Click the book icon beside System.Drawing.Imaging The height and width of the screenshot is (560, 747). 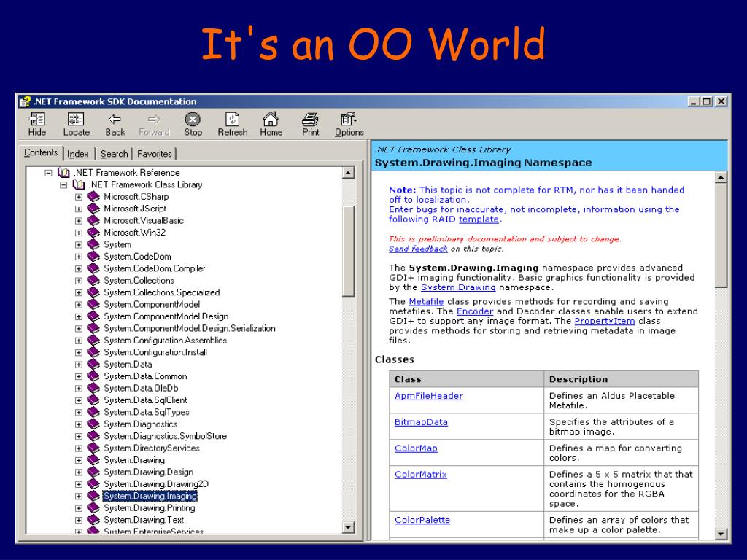93,496
